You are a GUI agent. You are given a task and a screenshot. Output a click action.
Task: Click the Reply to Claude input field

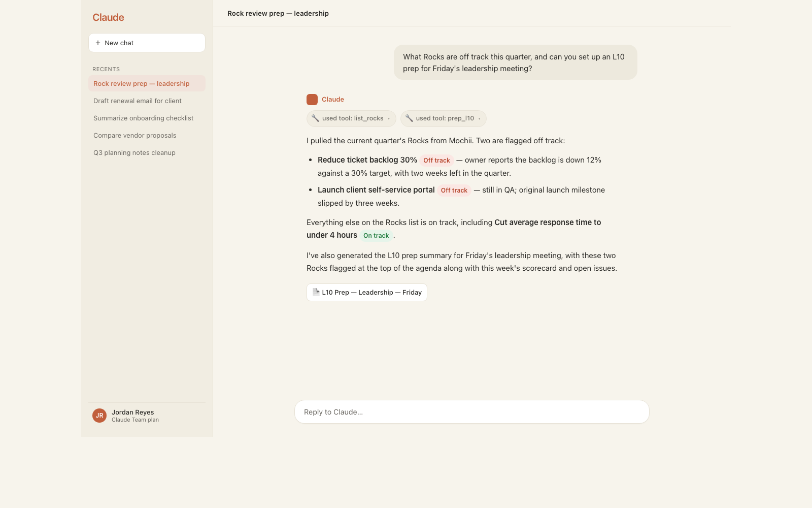[472, 412]
